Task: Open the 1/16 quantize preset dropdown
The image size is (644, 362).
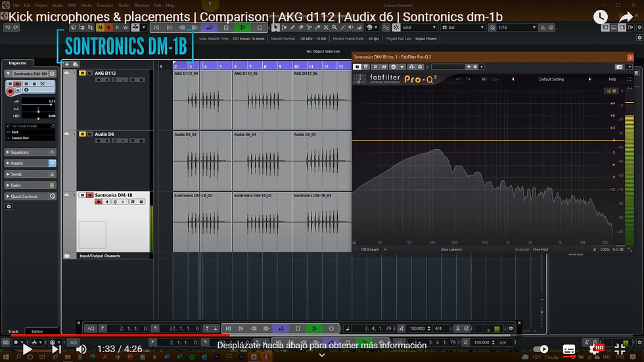Action: click(x=517, y=28)
